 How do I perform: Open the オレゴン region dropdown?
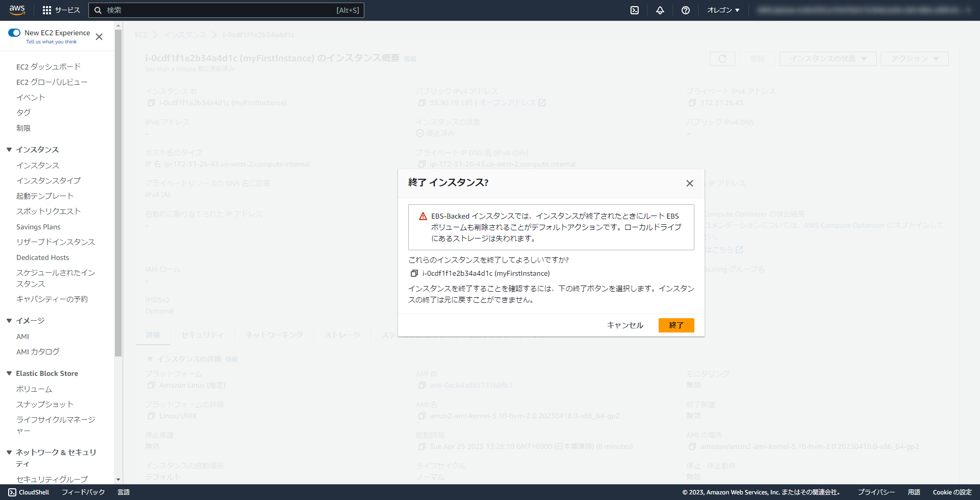[x=722, y=10]
